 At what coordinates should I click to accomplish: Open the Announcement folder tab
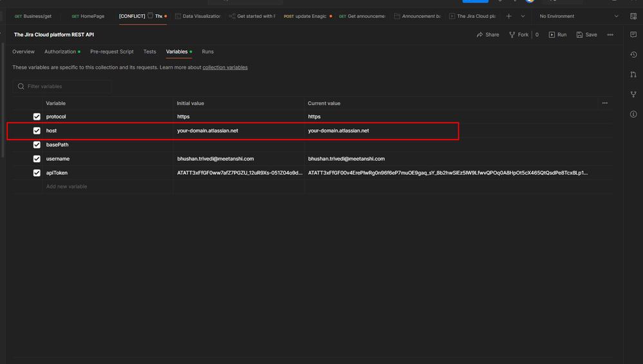(417, 16)
